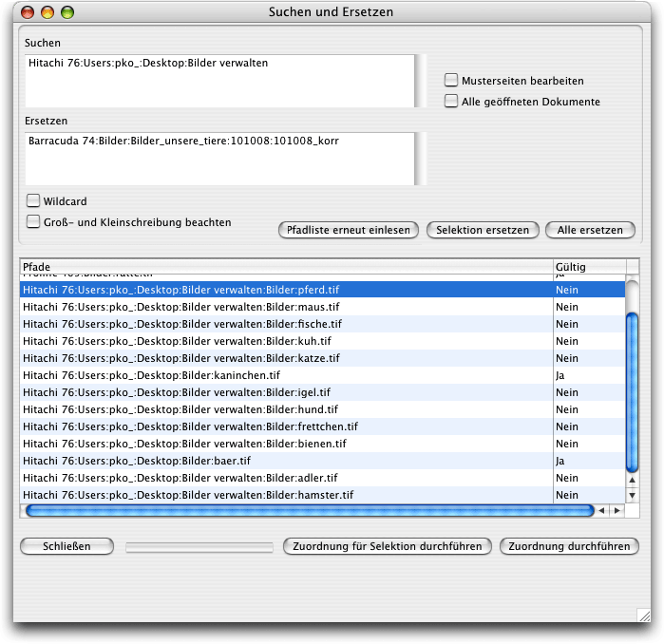
Task: Click horizontal scrollbar left arrow
Action: click(x=601, y=511)
